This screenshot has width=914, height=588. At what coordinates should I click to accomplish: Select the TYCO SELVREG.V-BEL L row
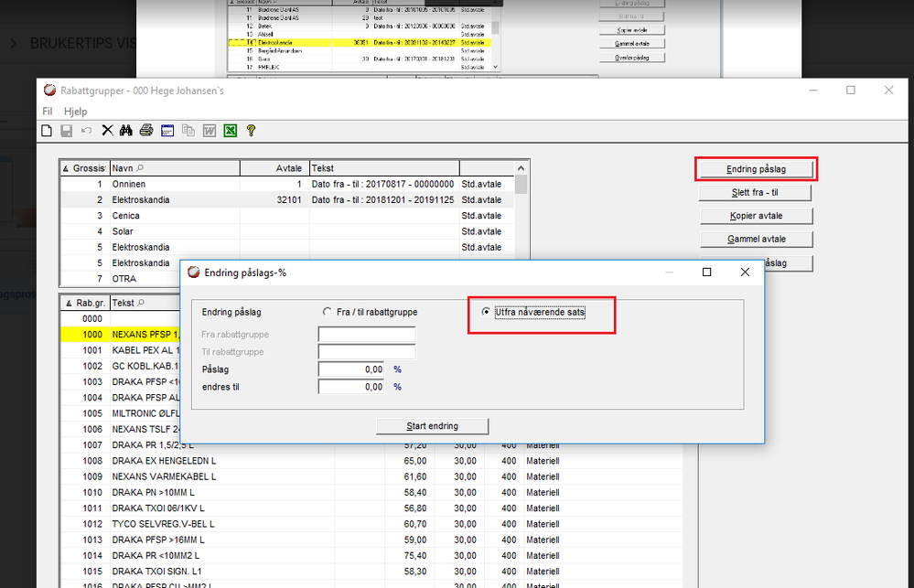[x=371, y=524]
